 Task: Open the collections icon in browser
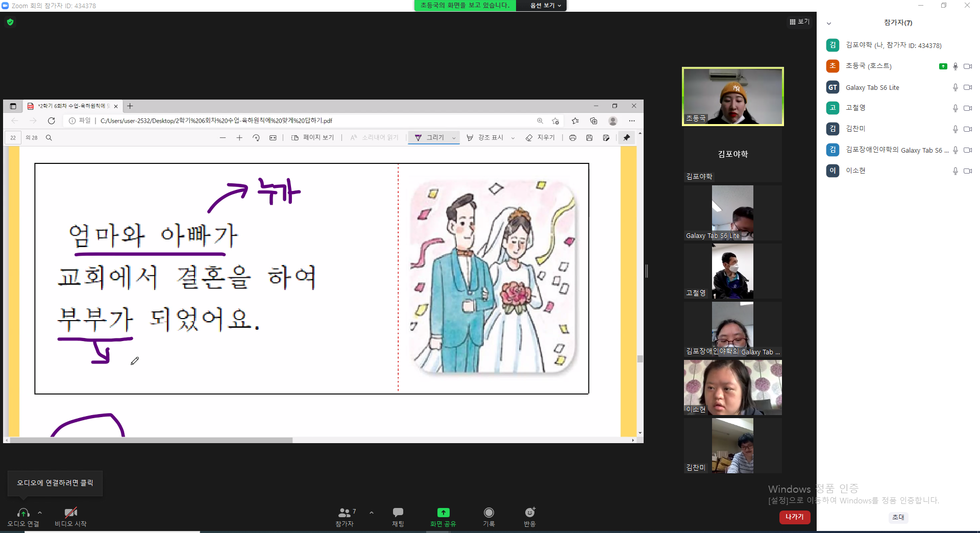[x=594, y=121]
